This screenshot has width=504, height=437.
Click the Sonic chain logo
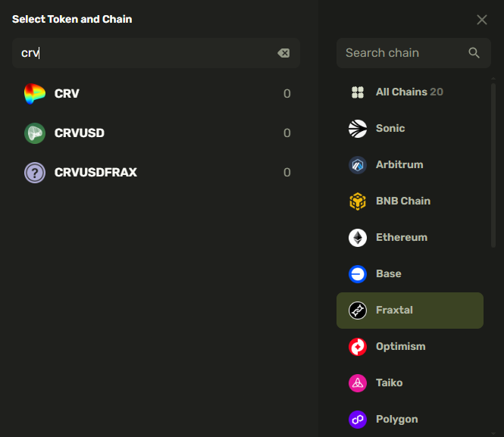[358, 129]
